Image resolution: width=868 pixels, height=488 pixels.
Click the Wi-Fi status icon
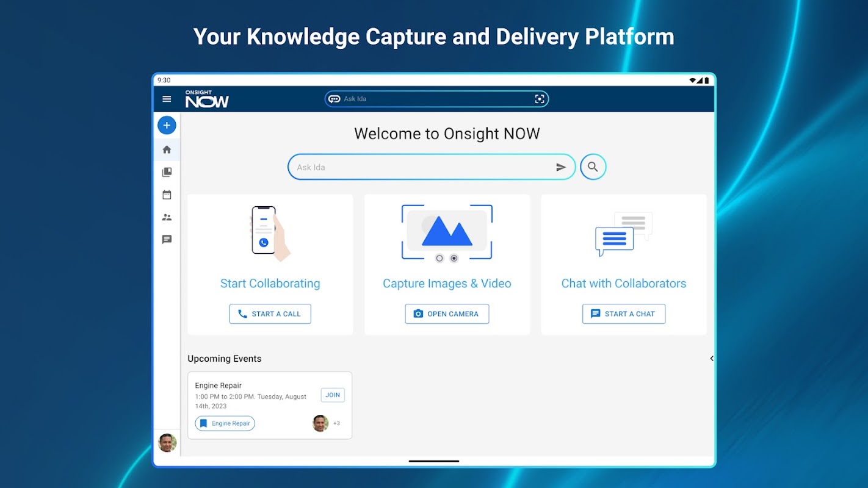[x=693, y=80]
